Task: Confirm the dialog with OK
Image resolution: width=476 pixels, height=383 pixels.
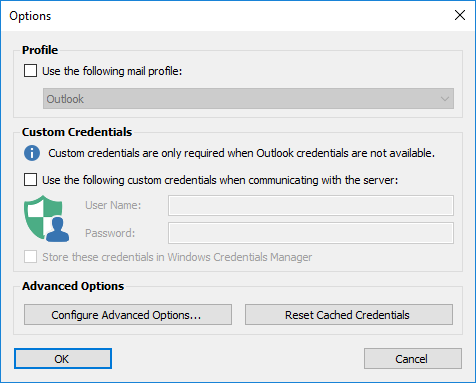Action: pos(63,359)
